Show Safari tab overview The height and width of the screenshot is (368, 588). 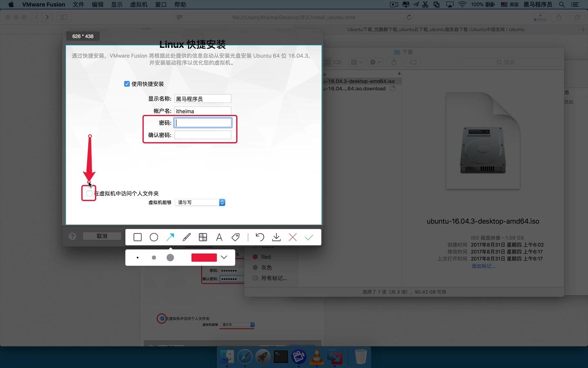click(577, 17)
